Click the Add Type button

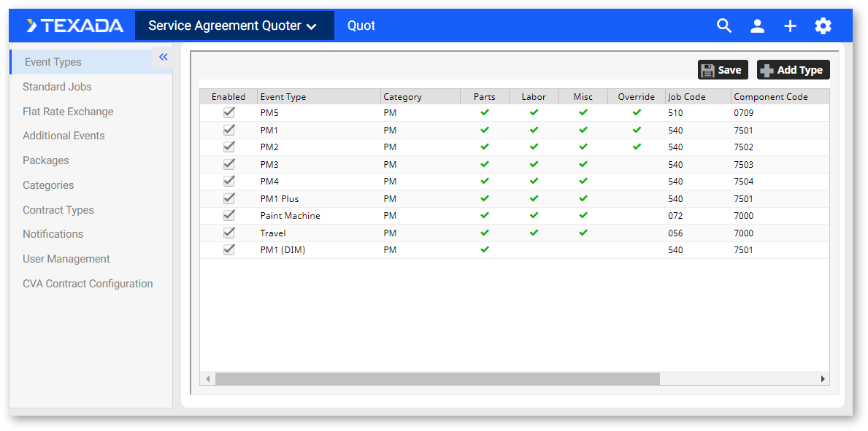[794, 70]
